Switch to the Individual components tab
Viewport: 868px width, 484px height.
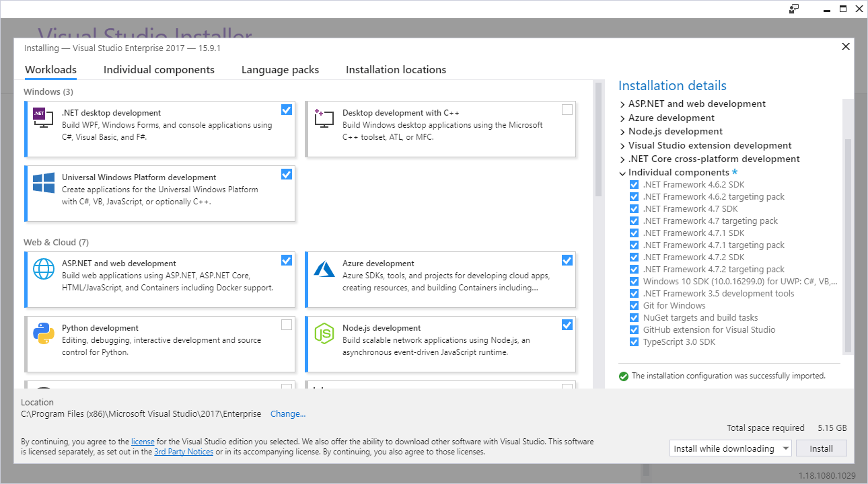pyautogui.click(x=159, y=69)
